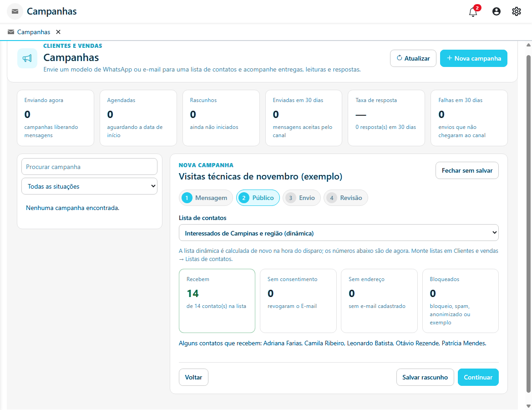Click the text 'Nenhuma campanha encontrada.'
532x410 pixels.
73,208
